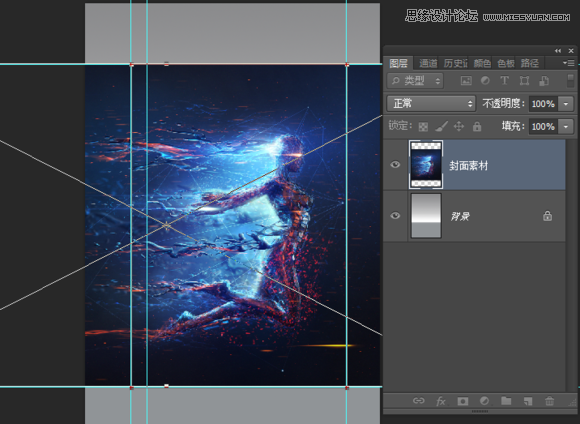Filter layers by adjustment layer icon
The image size is (580, 424).
(485, 81)
